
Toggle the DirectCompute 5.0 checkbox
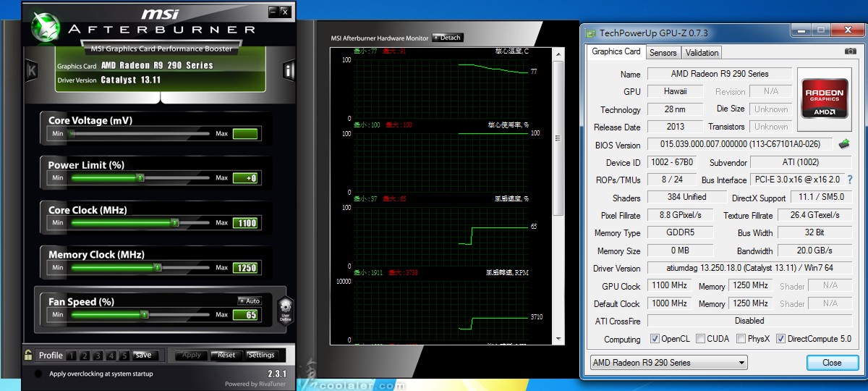tap(780, 339)
